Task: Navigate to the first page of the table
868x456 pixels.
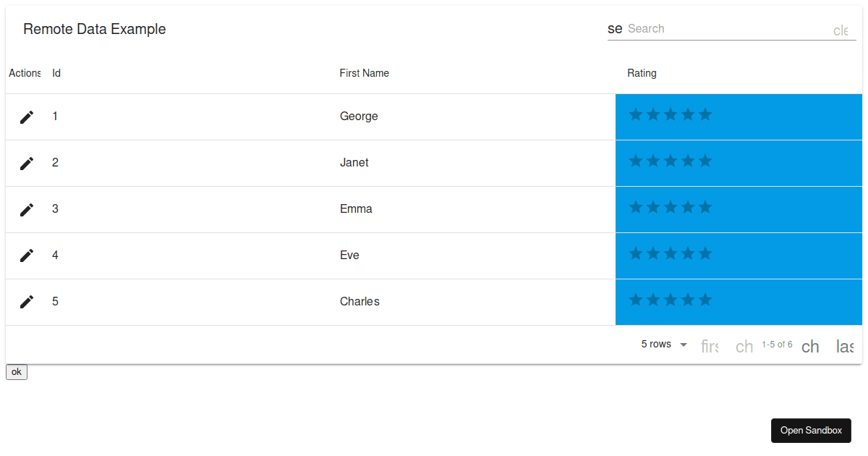Action: 710,346
